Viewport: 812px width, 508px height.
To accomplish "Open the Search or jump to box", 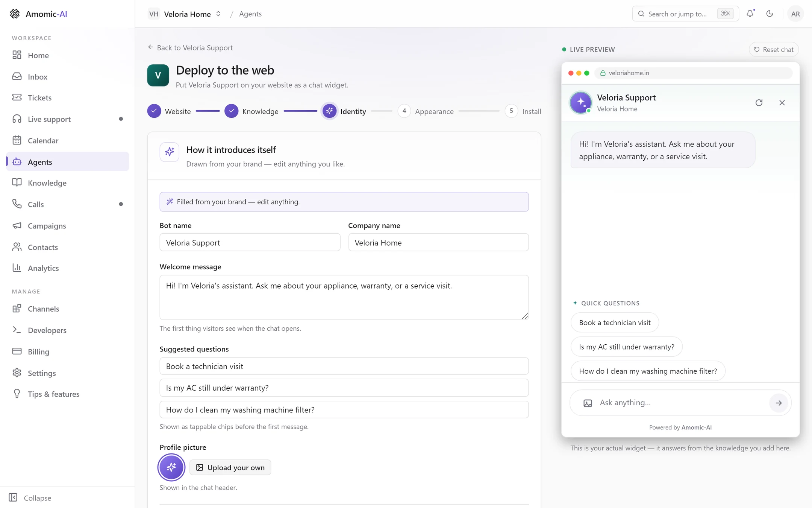I will click(x=685, y=14).
